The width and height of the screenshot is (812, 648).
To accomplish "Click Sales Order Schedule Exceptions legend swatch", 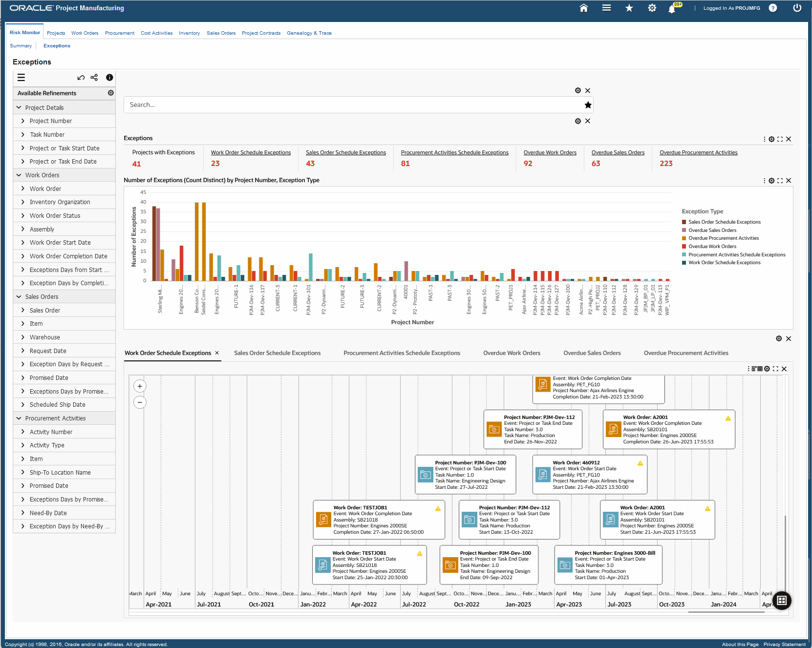I will (684, 222).
